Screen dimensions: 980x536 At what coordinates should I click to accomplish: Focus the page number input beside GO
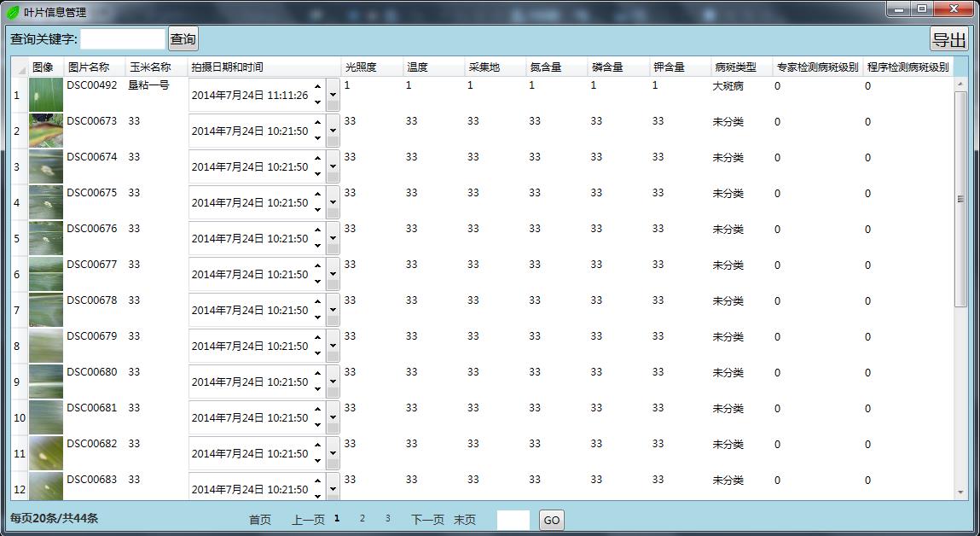pyautogui.click(x=513, y=521)
